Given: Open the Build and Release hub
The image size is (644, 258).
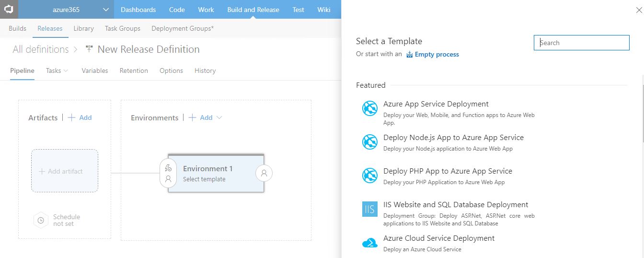Looking at the screenshot, I should (x=253, y=10).
